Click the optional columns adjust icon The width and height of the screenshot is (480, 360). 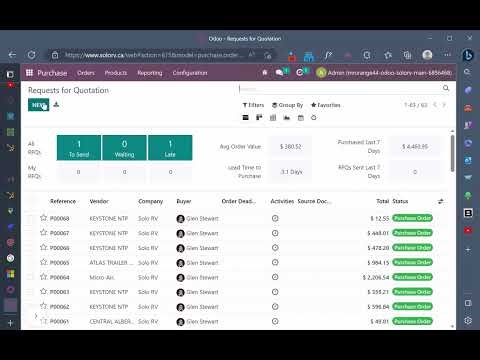coord(441,201)
